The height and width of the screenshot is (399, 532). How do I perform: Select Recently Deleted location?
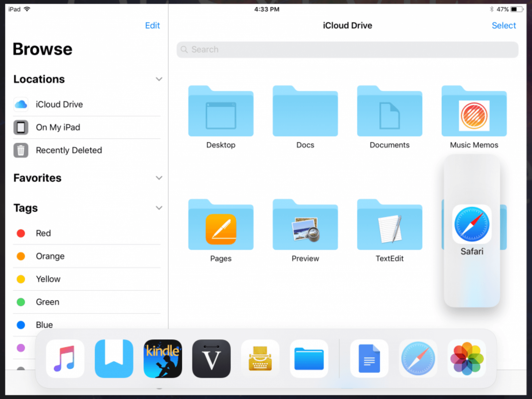click(x=87, y=150)
